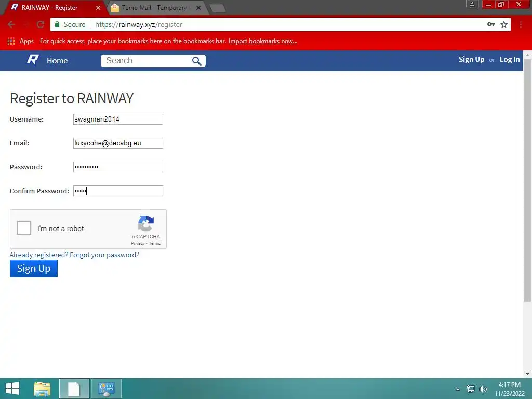This screenshot has width=532, height=399.
Task: Check the I'm not a robot box
Action: click(24, 228)
